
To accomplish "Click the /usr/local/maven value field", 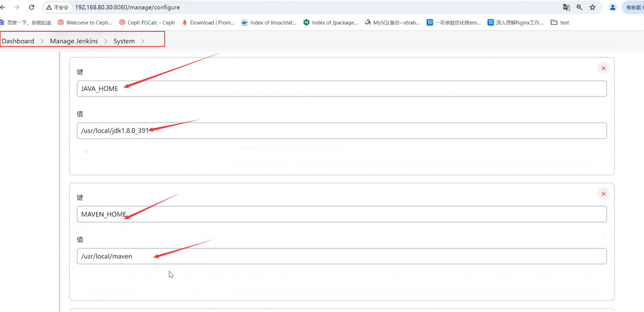I will [x=341, y=256].
